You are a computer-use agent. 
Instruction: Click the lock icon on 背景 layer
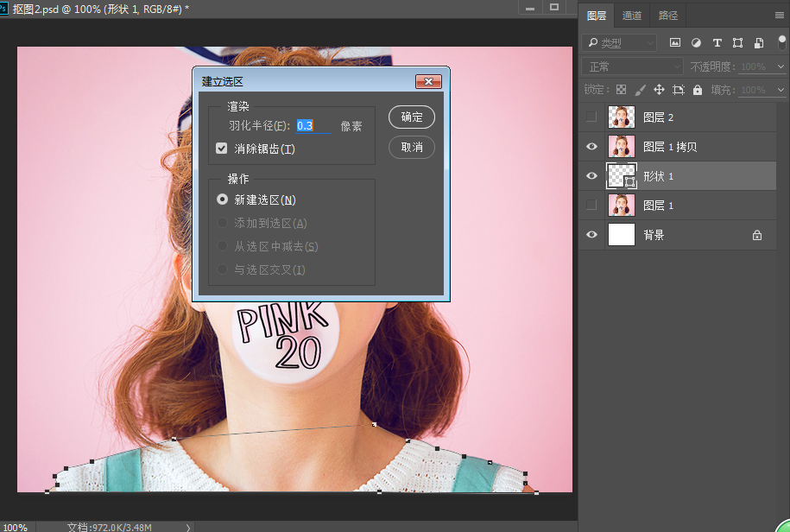(756, 235)
